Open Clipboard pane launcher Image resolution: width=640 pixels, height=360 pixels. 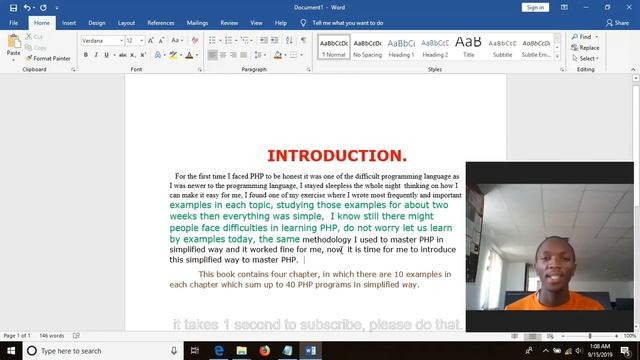point(73,70)
